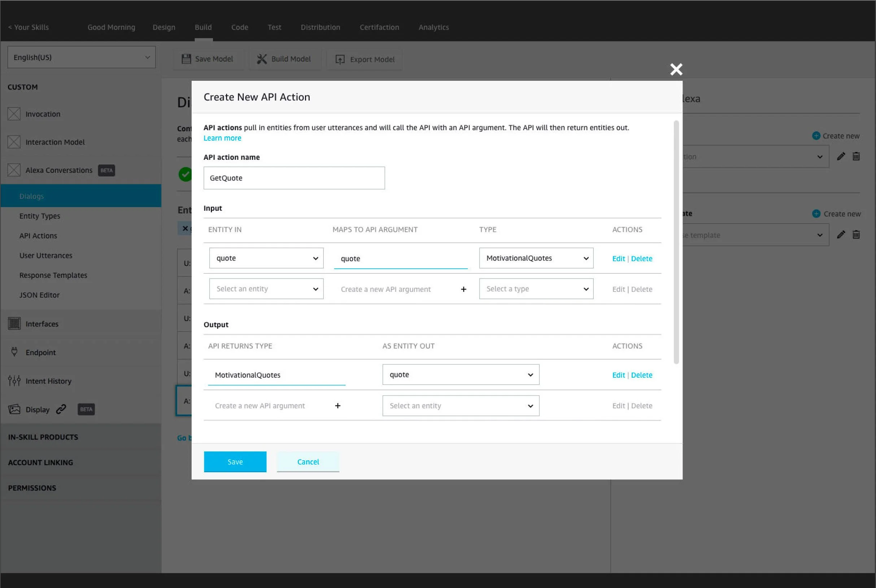876x588 pixels.
Task: Click the Display link chain icon
Action: pyautogui.click(x=61, y=409)
